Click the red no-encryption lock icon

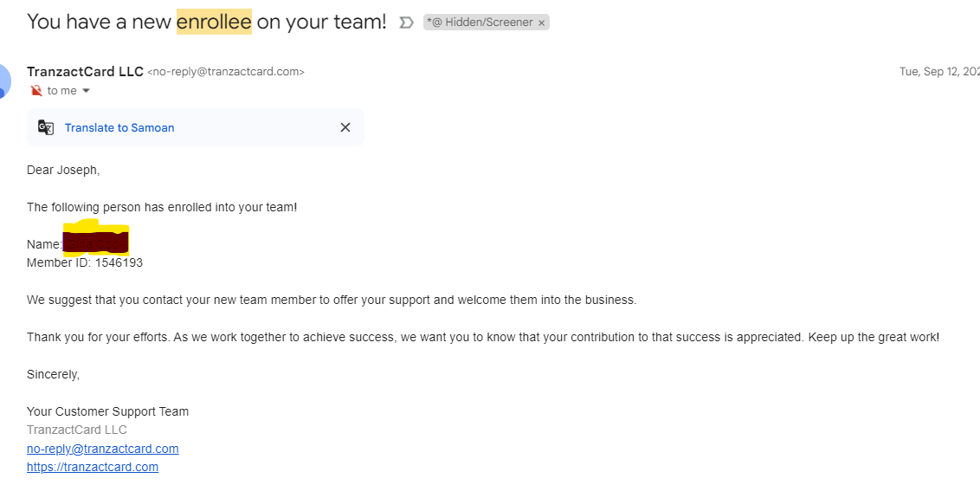click(x=36, y=91)
